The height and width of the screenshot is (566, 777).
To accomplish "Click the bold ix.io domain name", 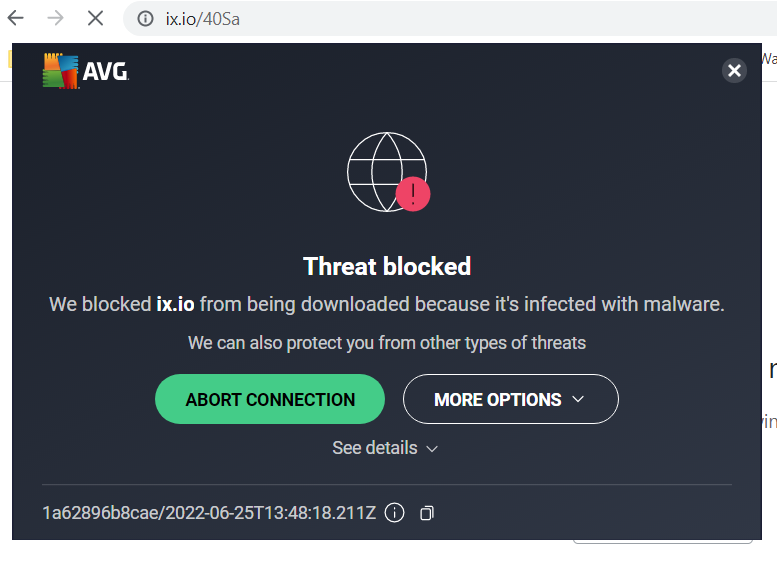I will pos(178,304).
